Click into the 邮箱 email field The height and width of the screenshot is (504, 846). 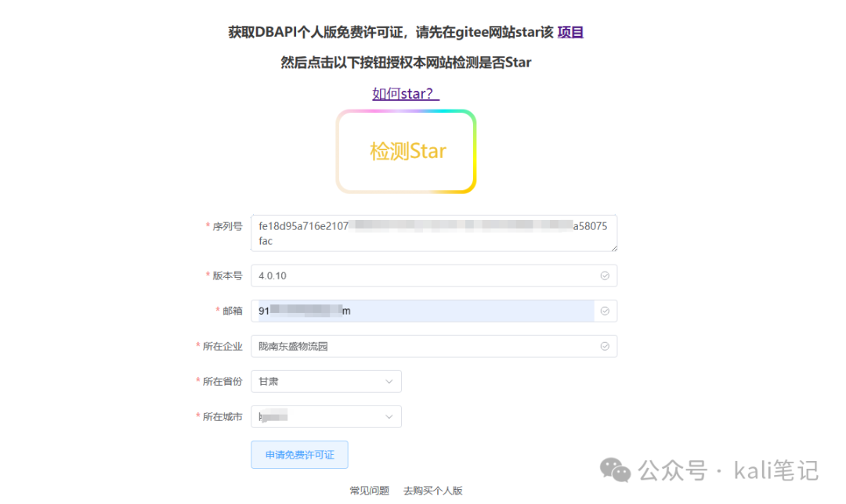[434, 311]
